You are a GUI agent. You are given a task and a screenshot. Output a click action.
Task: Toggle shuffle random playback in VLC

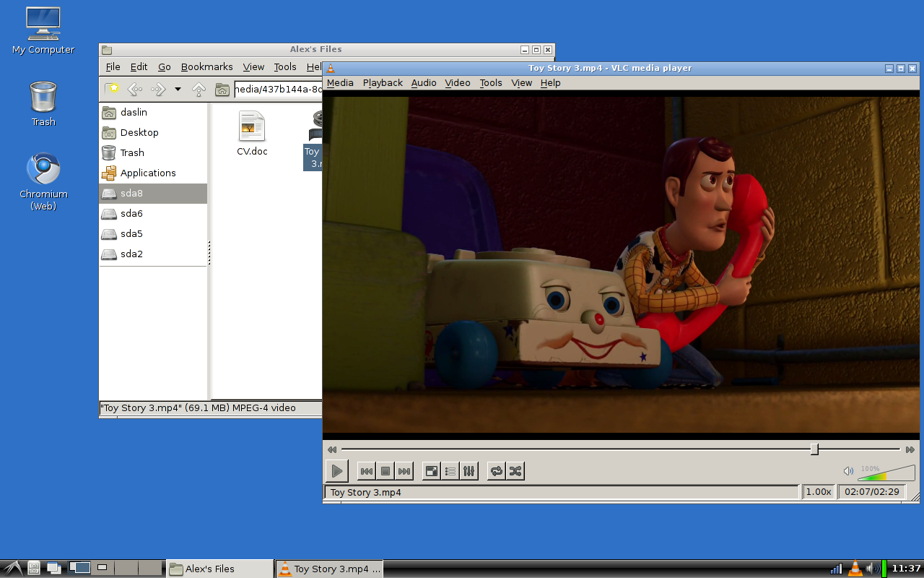coord(515,471)
